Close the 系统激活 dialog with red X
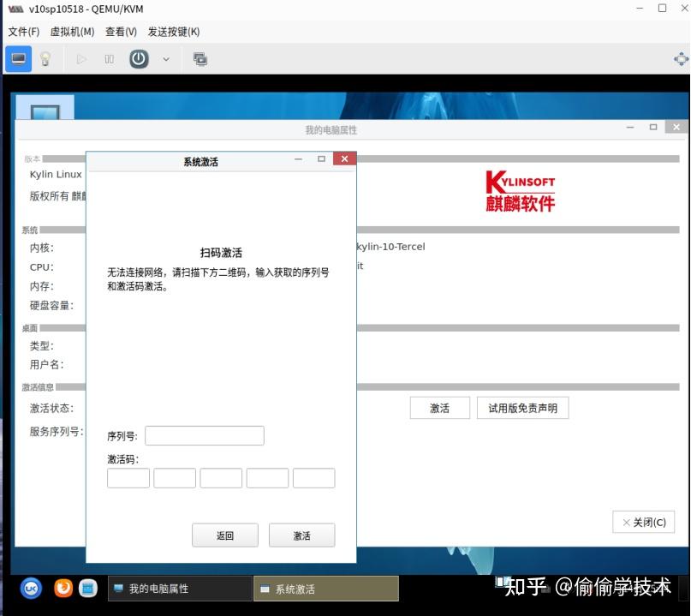 click(x=344, y=158)
